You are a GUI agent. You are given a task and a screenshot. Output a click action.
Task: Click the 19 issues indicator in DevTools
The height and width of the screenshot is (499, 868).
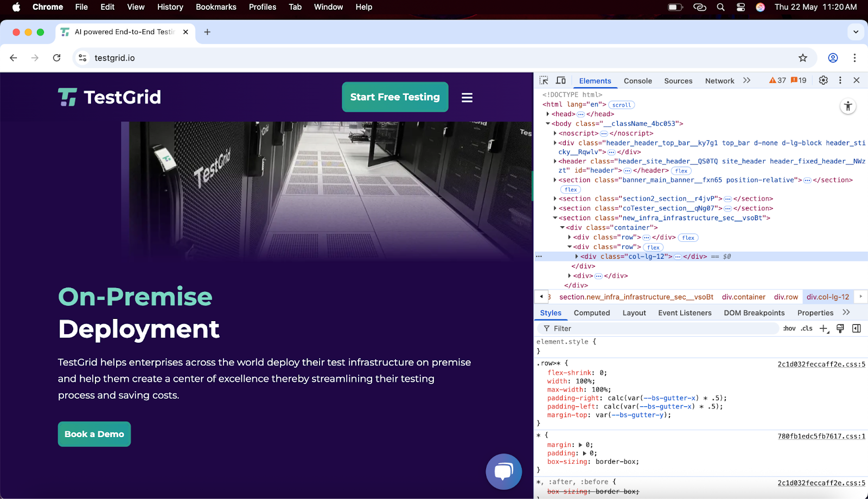[x=799, y=80]
